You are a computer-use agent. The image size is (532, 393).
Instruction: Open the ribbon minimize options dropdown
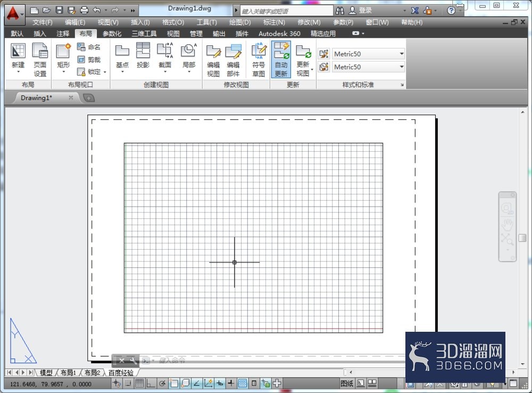(x=363, y=34)
